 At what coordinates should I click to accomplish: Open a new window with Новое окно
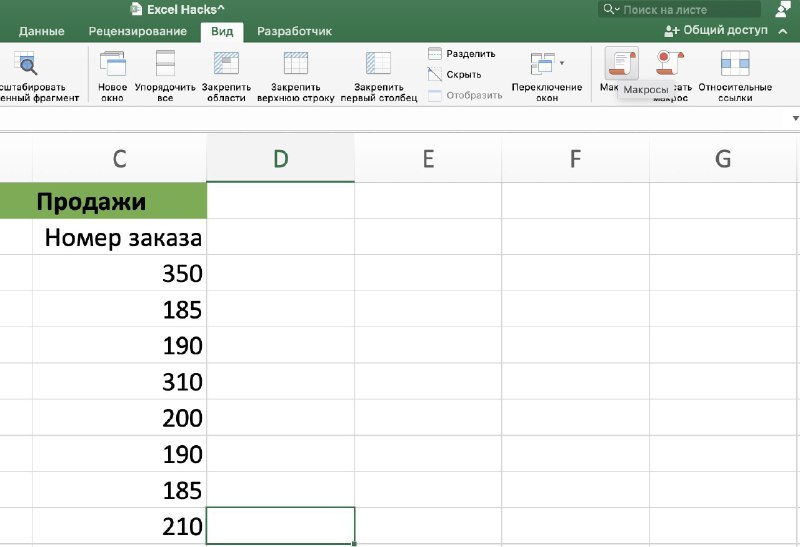click(x=112, y=76)
